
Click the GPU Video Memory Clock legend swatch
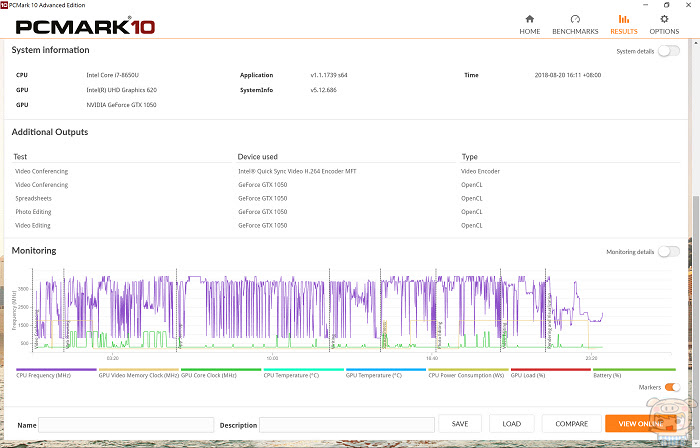[138, 369]
